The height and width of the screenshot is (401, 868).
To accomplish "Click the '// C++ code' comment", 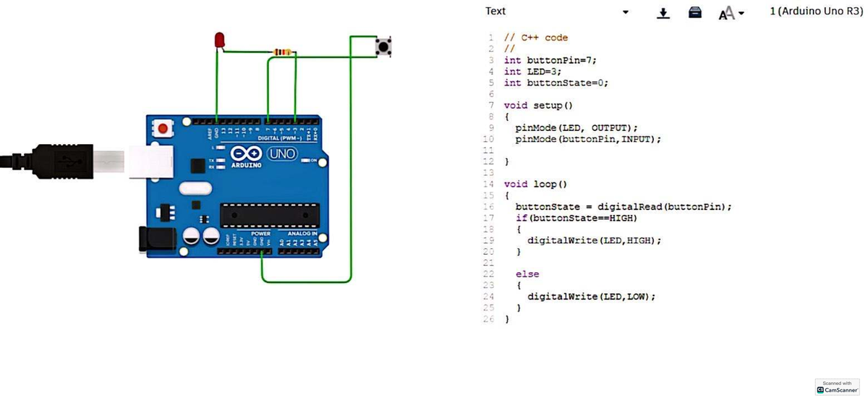I will click(x=535, y=38).
